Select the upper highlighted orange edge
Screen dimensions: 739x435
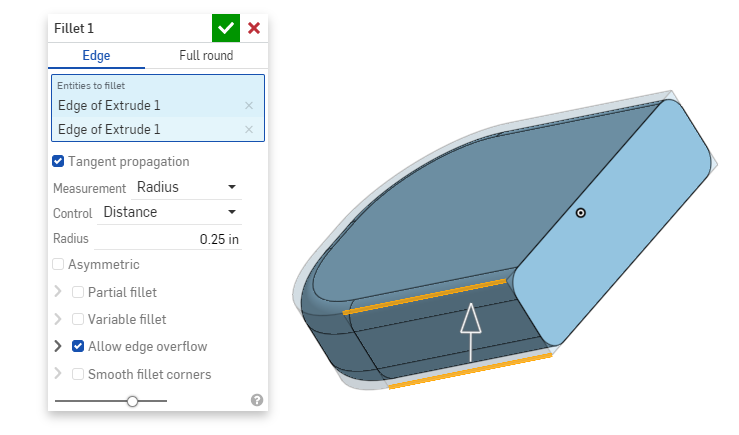(425, 297)
